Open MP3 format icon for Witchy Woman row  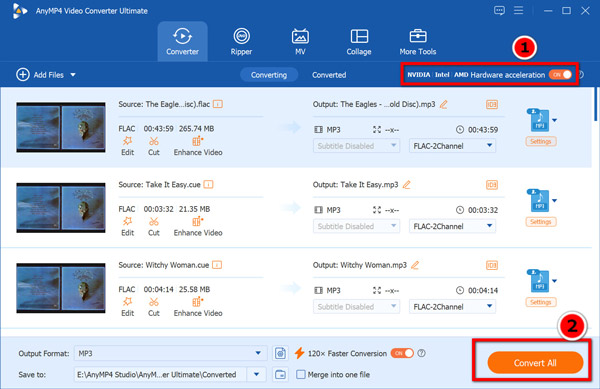[x=539, y=280]
